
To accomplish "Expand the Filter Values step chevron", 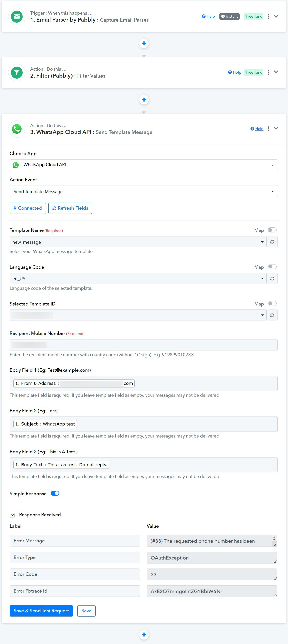I will (276, 72).
